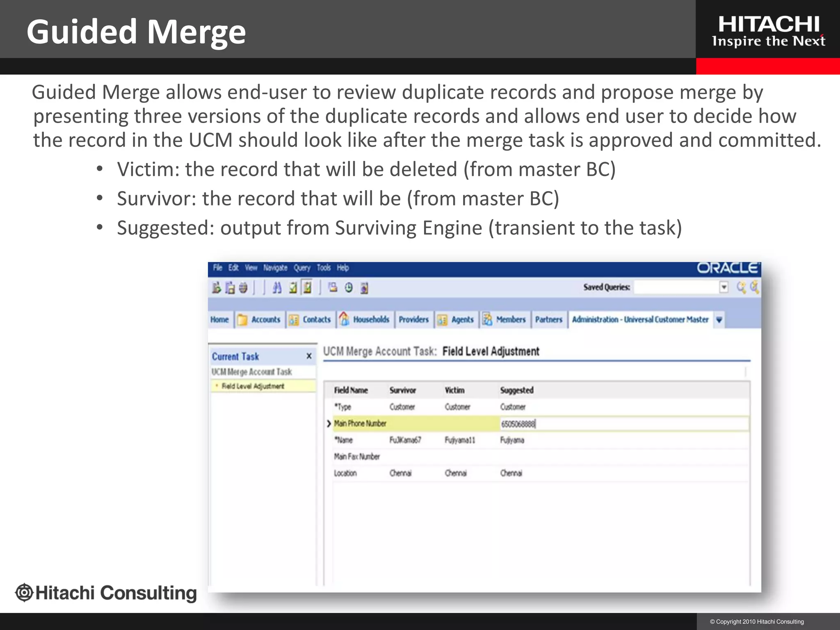Open the Navigate menu
This screenshot has height=630, width=840.
point(275,268)
